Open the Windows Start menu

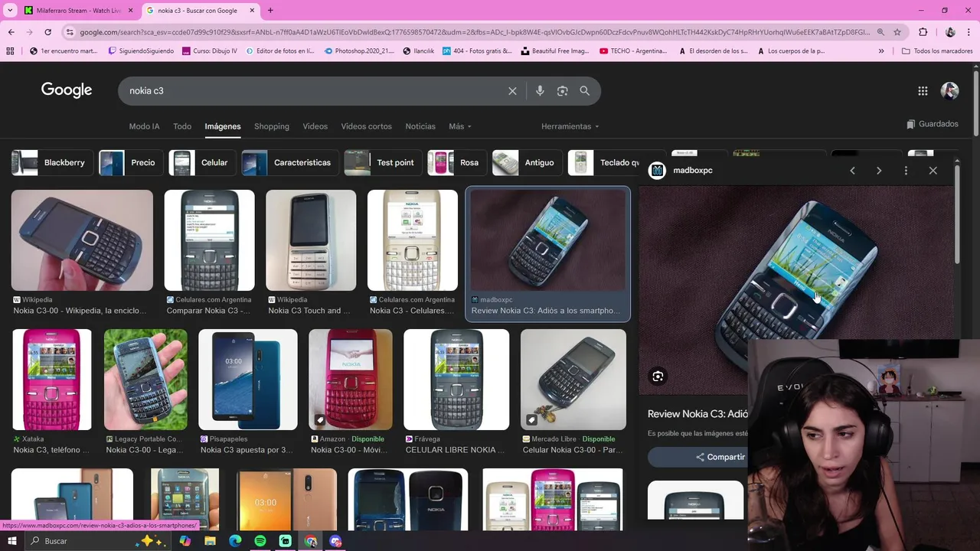[11, 541]
